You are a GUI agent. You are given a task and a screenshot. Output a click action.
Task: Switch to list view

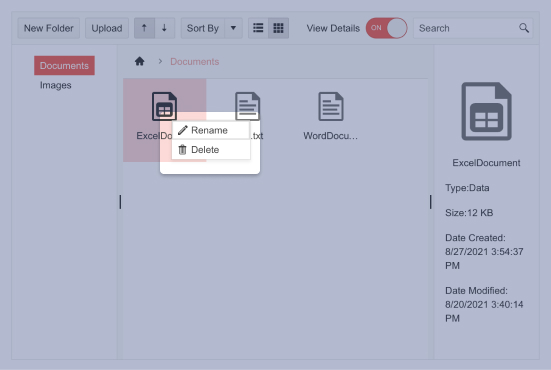click(258, 28)
